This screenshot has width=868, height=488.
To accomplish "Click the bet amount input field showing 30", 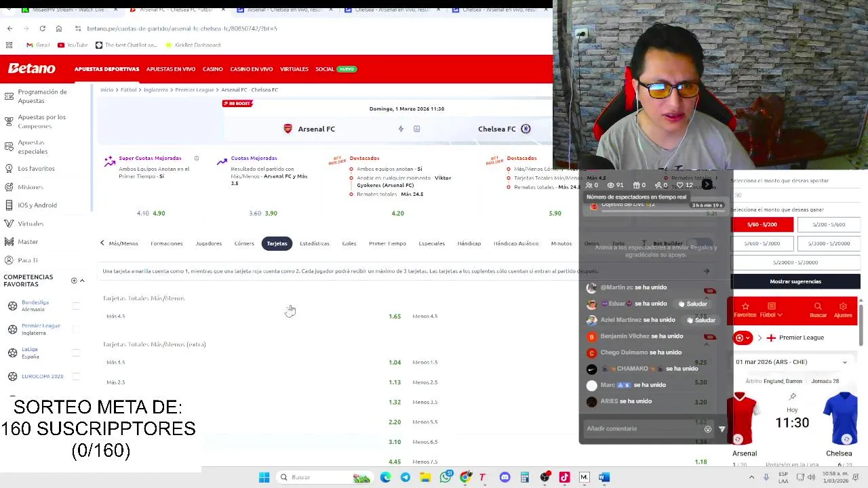I will (795, 195).
